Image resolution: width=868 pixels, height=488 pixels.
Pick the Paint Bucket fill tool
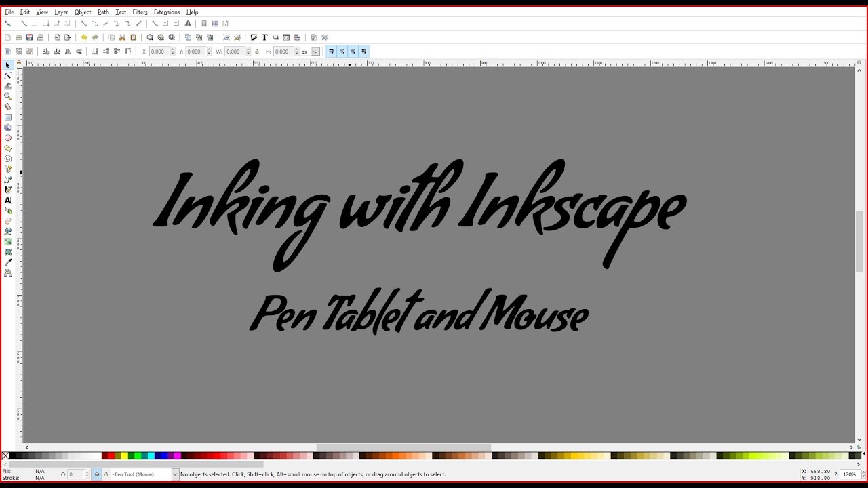[x=7, y=231]
